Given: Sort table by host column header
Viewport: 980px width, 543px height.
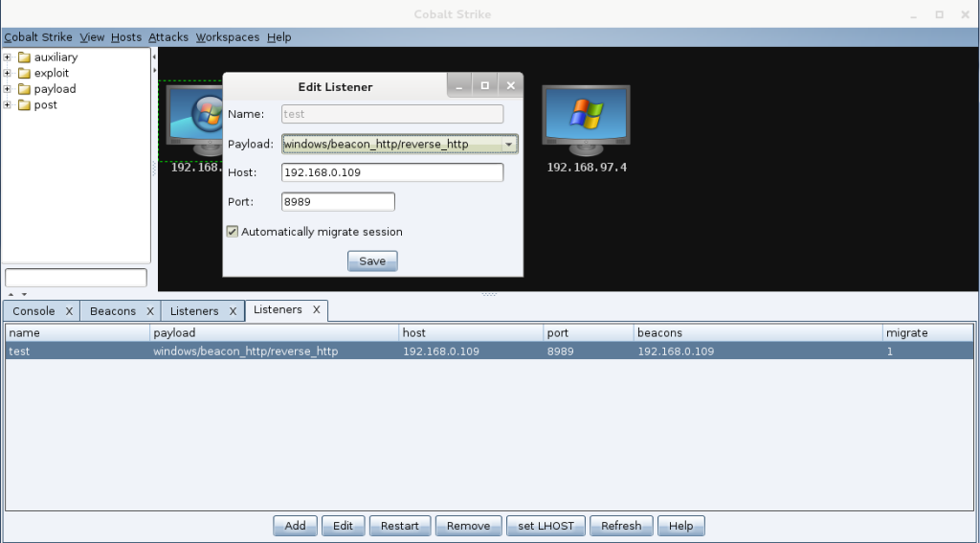Looking at the screenshot, I should point(471,333).
